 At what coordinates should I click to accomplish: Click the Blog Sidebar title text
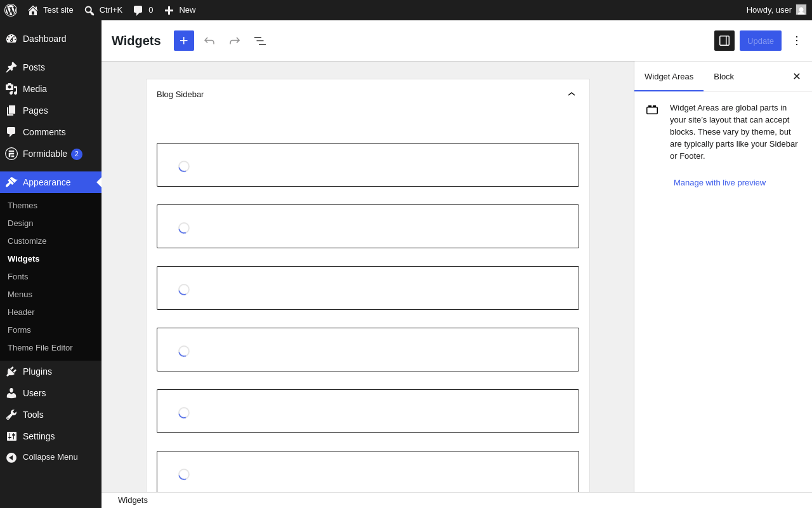click(180, 95)
